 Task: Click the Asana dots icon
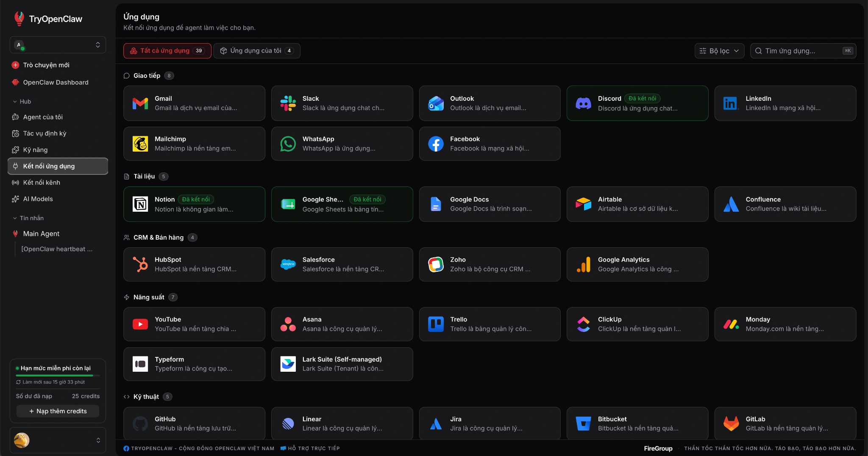tap(288, 324)
